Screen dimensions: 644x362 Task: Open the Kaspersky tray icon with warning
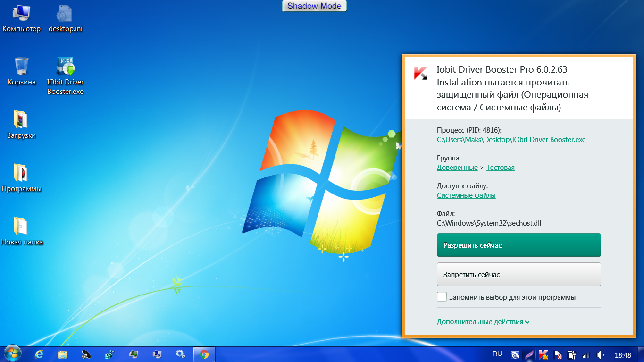(544, 354)
